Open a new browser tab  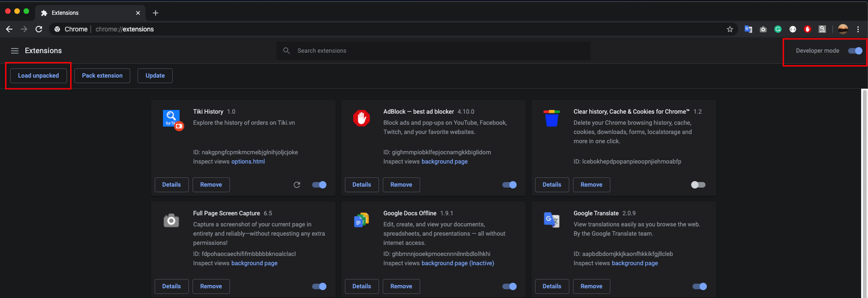[156, 13]
